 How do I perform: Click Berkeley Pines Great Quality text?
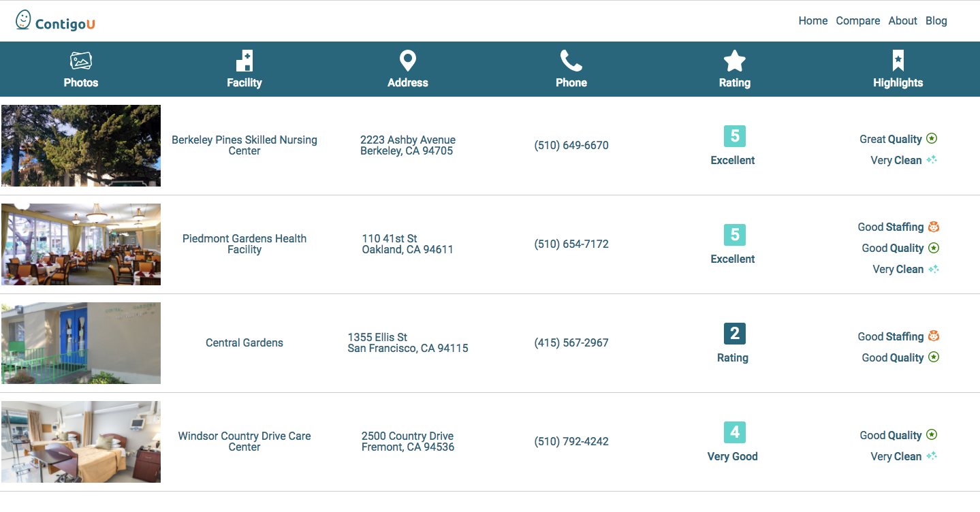point(891,139)
